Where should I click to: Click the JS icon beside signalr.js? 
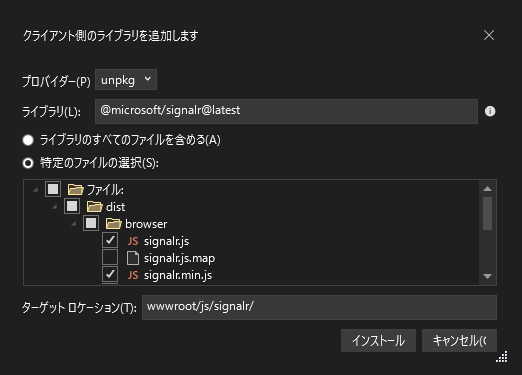[133, 241]
